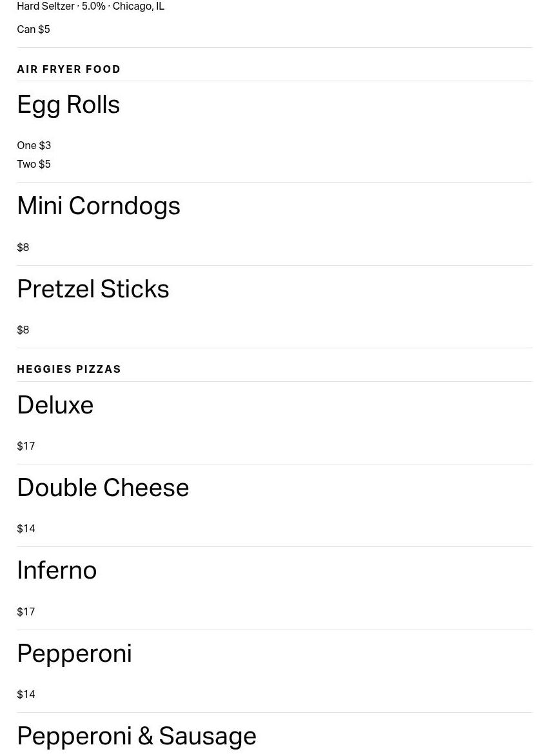Click the $17 price under Inferno

click(x=26, y=612)
